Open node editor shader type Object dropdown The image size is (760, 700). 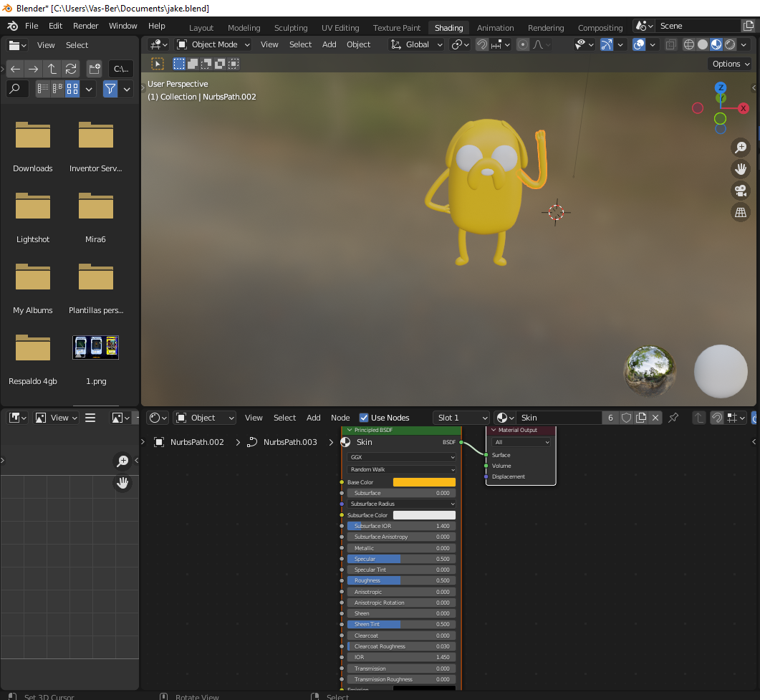tap(205, 418)
